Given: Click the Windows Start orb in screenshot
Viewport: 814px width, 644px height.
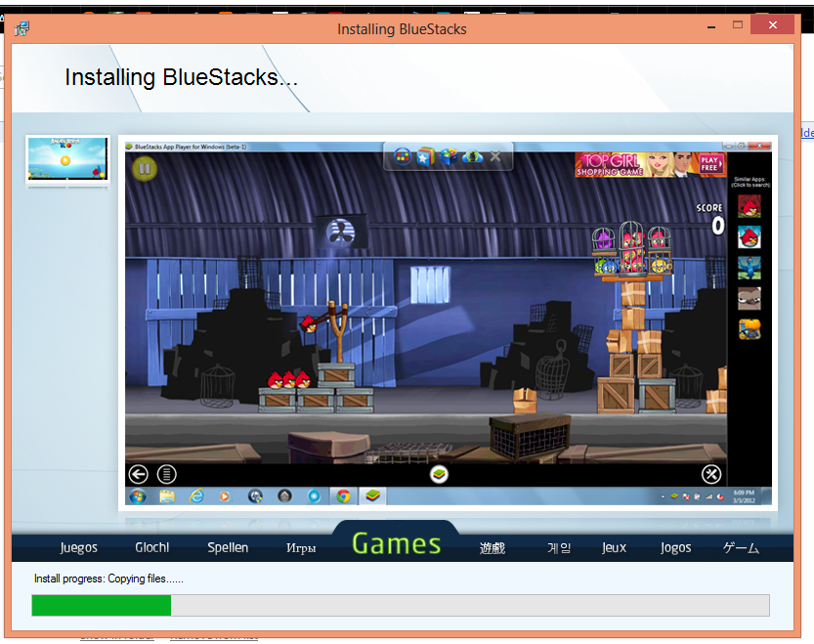Looking at the screenshot, I should [x=138, y=496].
